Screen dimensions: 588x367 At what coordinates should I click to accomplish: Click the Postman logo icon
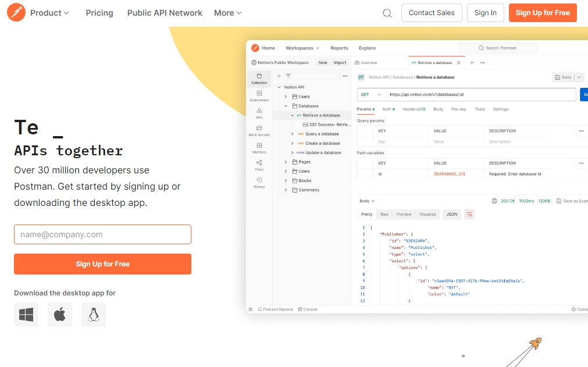16,13
